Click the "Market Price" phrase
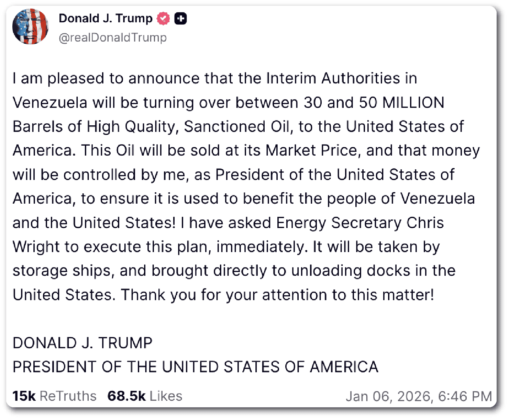The width and height of the screenshot is (509, 420). click(311, 150)
